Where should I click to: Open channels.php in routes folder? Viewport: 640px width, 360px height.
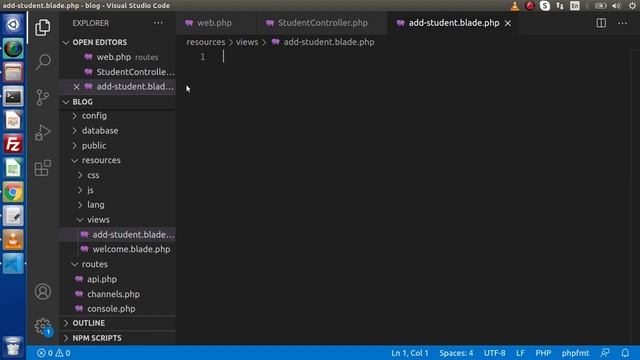tap(118, 294)
